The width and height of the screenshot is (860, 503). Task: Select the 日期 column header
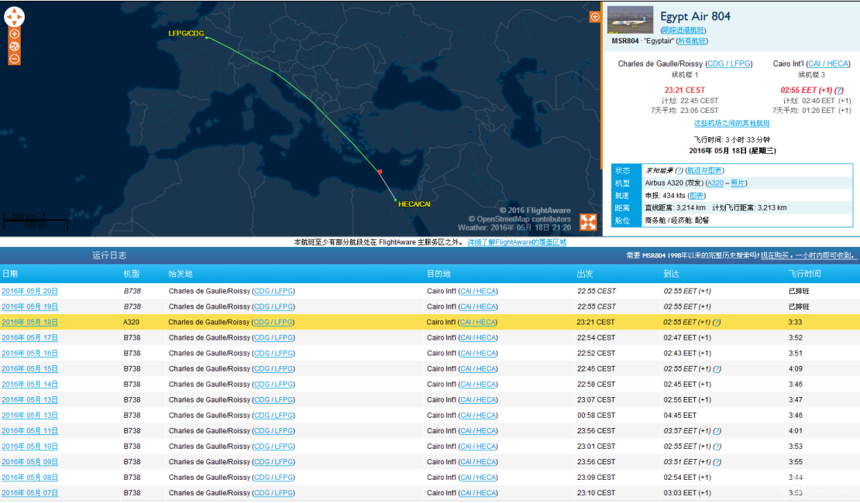pyautogui.click(x=10, y=274)
